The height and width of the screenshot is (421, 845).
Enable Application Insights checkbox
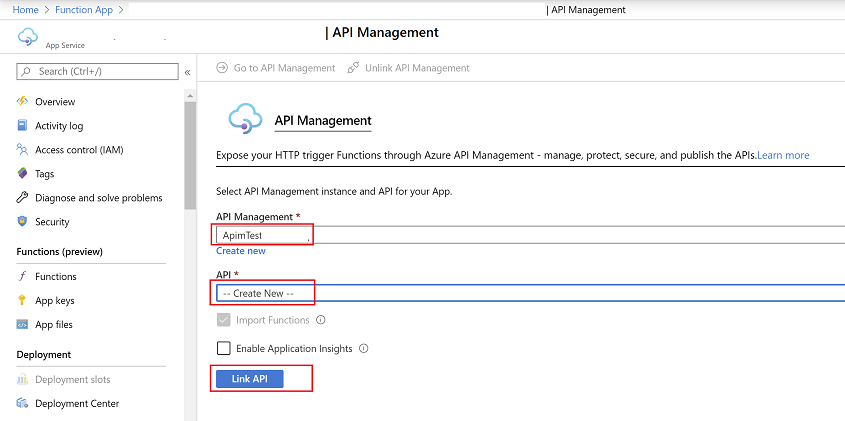click(x=223, y=348)
